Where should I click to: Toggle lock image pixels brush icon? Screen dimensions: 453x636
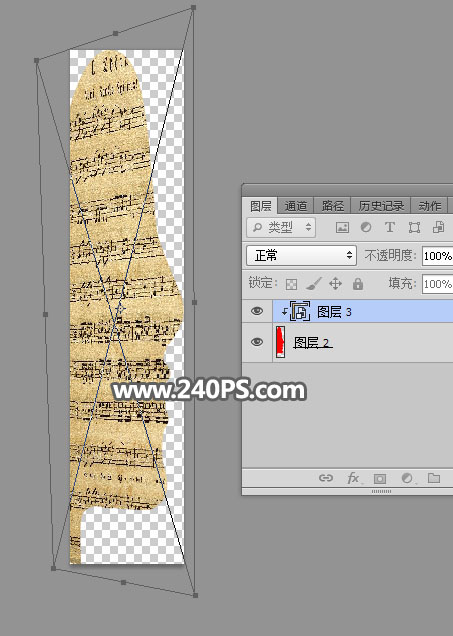pos(313,284)
